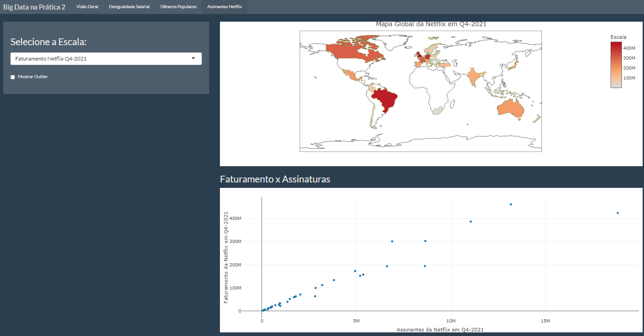Click the scale dropdown caret arrow

[194, 59]
